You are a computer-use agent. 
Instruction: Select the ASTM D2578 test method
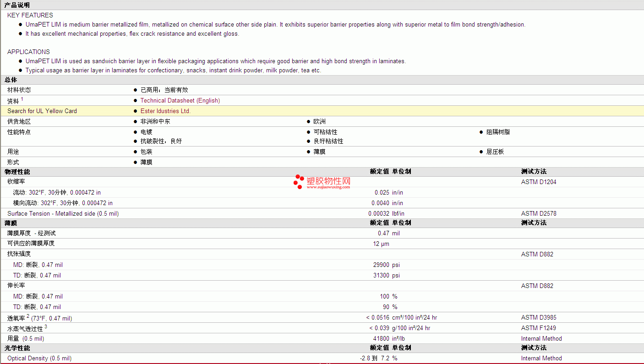[539, 214]
